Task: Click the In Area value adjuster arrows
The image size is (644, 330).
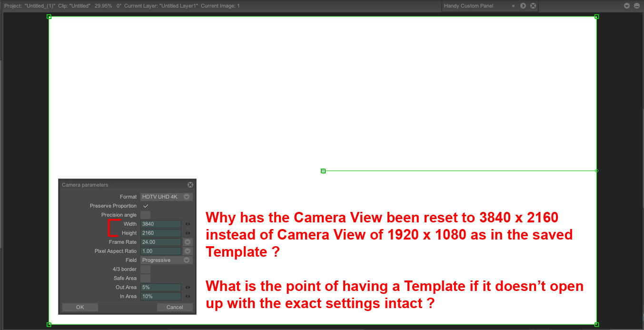Action: tap(188, 296)
